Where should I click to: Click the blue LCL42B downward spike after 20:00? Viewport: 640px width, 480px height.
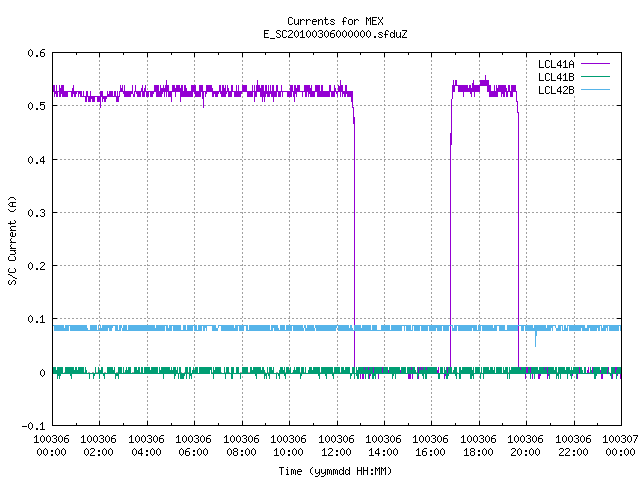coord(536,339)
